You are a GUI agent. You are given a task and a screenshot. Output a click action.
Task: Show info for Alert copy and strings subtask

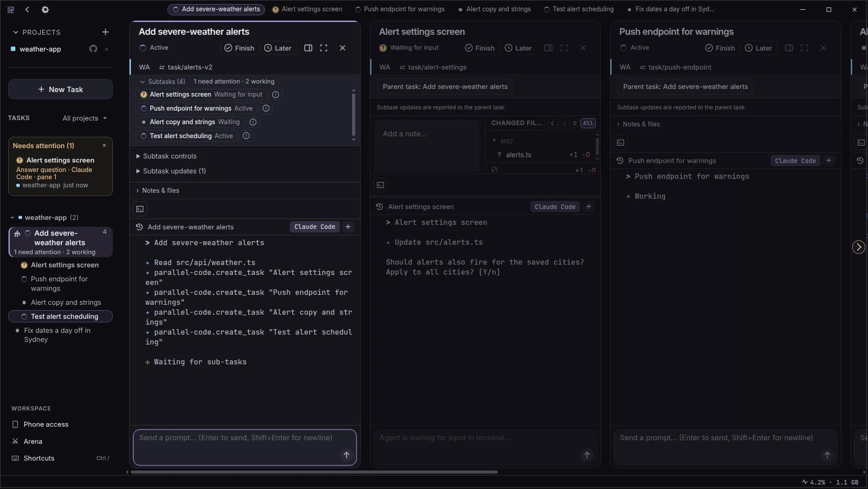(253, 122)
